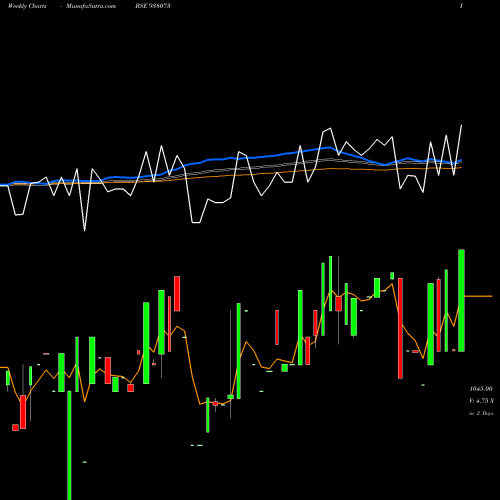This screenshot has height=500, width=500.
Task: Click the "1045.00" price value
Action: (x=481, y=389)
